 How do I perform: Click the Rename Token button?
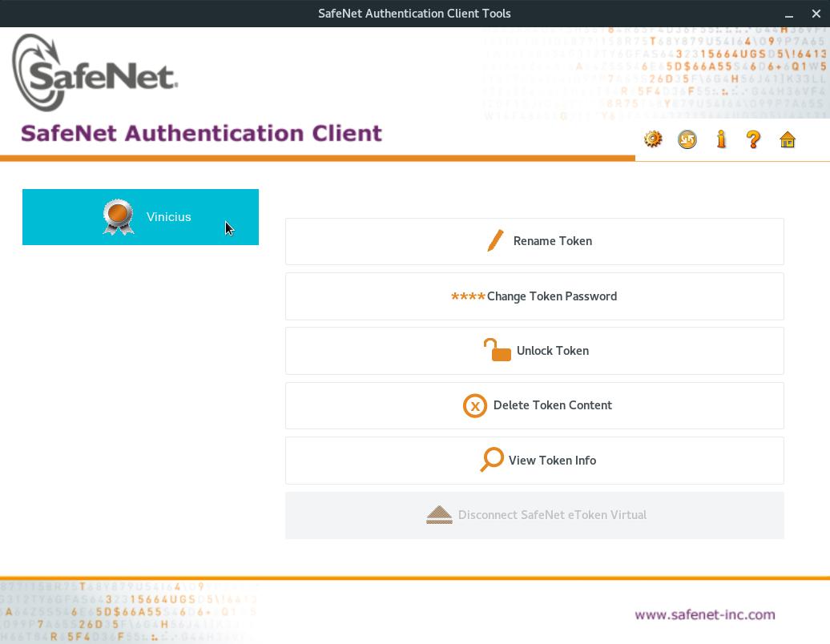[x=534, y=241]
